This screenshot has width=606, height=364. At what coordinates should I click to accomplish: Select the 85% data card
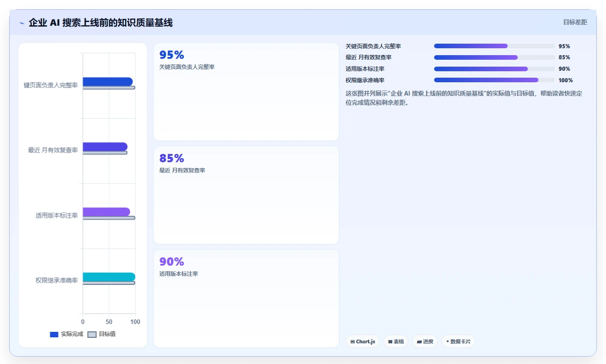pyautogui.click(x=246, y=195)
